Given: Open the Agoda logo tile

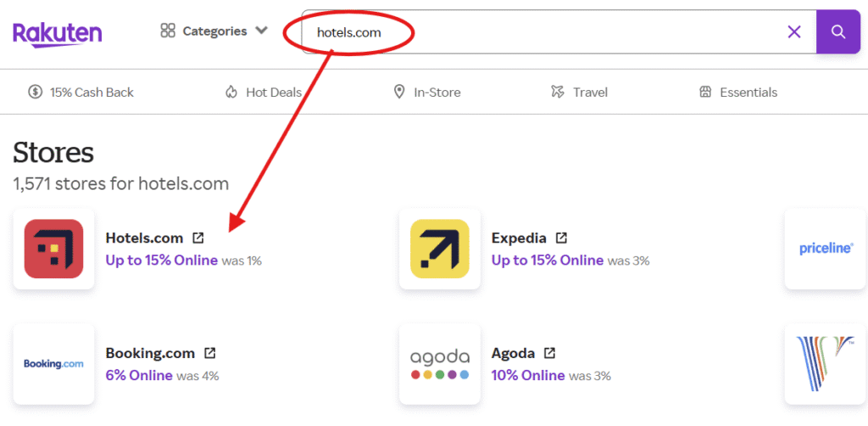Looking at the screenshot, I should (x=440, y=364).
